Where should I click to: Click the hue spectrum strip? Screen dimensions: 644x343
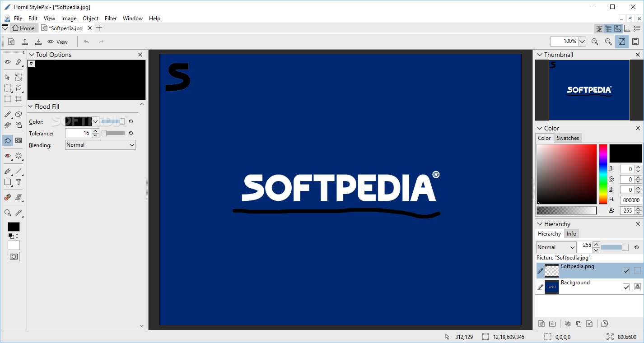(x=603, y=174)
